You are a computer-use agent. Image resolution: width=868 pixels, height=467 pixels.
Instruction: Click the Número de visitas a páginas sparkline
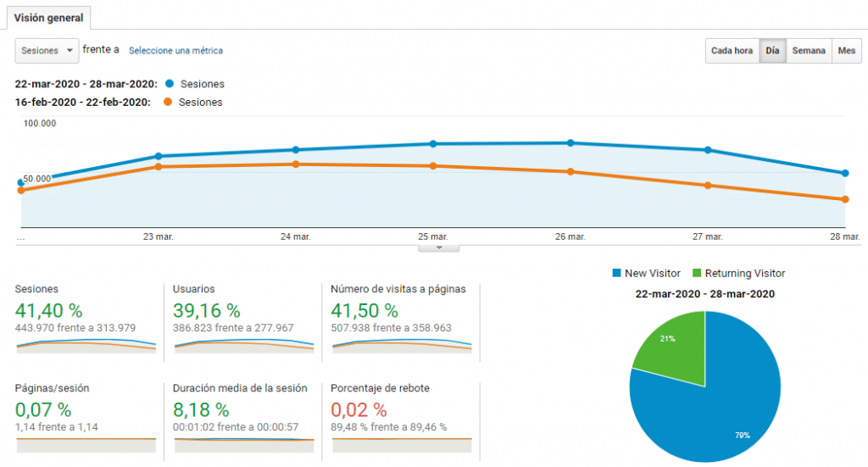402,347
